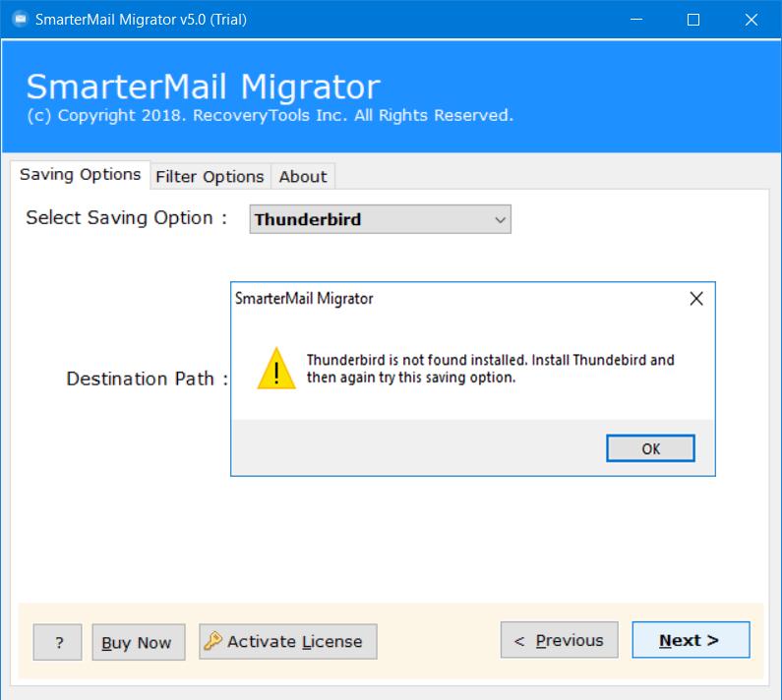Minimize the SmarterMail Migrator window
Viewport: 782px width, 700px height.
[x=635, y=20]
